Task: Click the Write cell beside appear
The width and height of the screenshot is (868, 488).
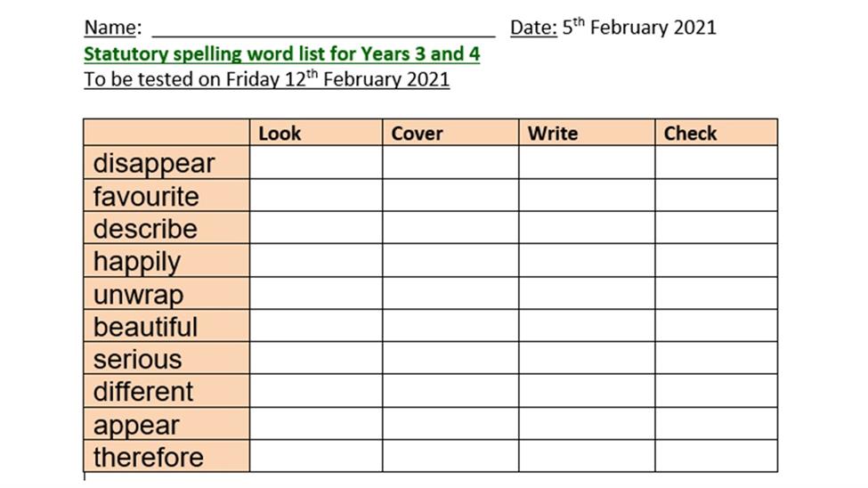Action: click(587, 424)
